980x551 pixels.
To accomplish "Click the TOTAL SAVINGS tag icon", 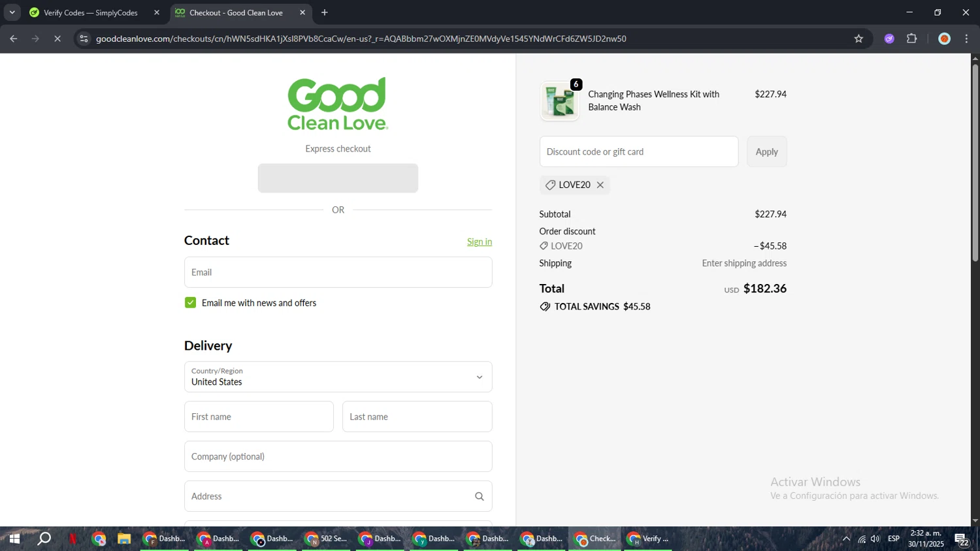I will coord(545,307).
